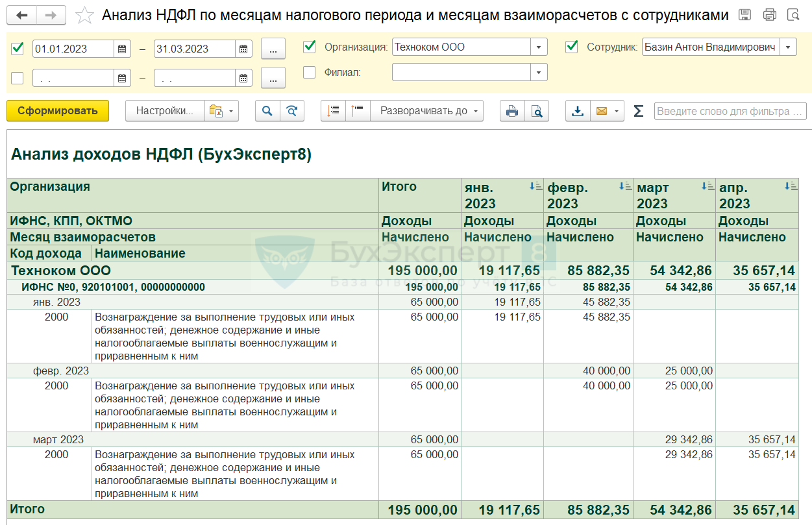The image size is (812, 525).
Task: Sort by the март 2023 column header
Action: click(x=707, y=186)
